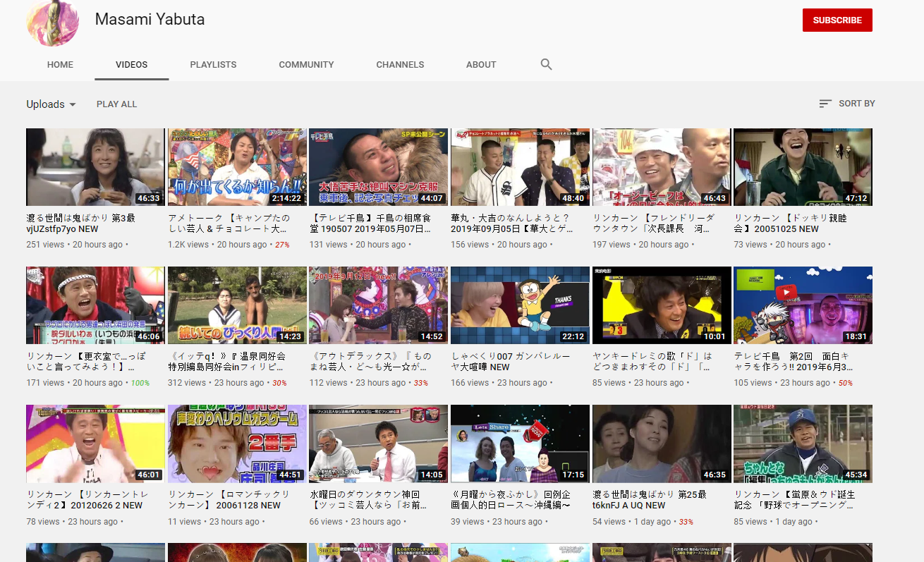924x562 pixels.
Task: Play the 46:01 video thumbnail
Action: pos(95,444)
